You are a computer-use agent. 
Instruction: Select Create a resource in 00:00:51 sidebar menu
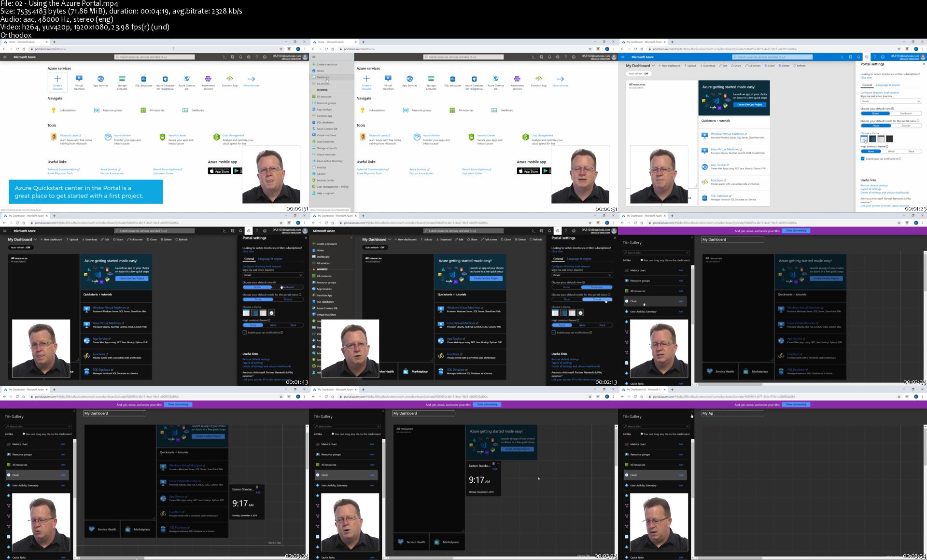[x=332, y=64]
